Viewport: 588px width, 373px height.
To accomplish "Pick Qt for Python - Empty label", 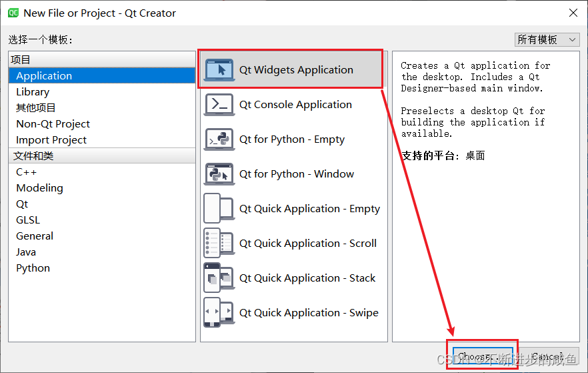I will 292,139.
